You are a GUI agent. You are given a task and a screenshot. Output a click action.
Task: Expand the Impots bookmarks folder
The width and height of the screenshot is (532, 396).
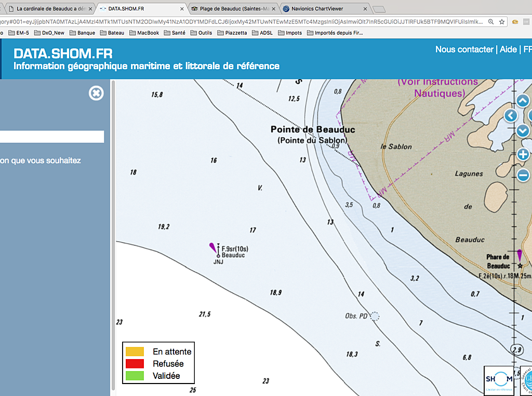click(x=290, y=33)
